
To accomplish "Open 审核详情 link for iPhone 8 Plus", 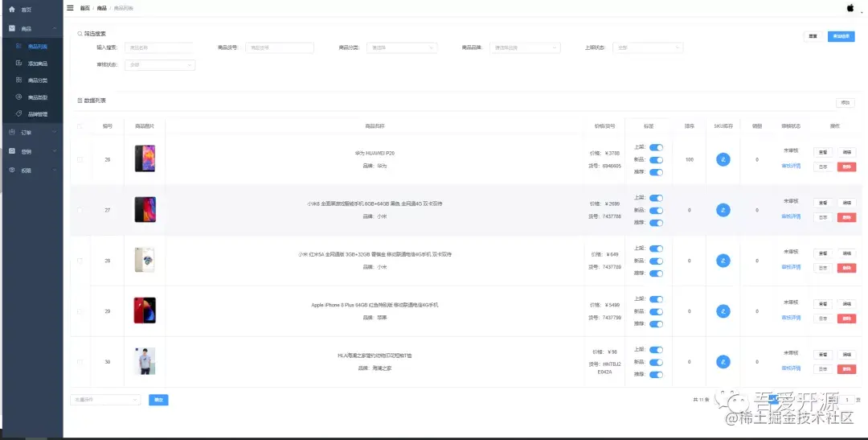I will 791,318.
